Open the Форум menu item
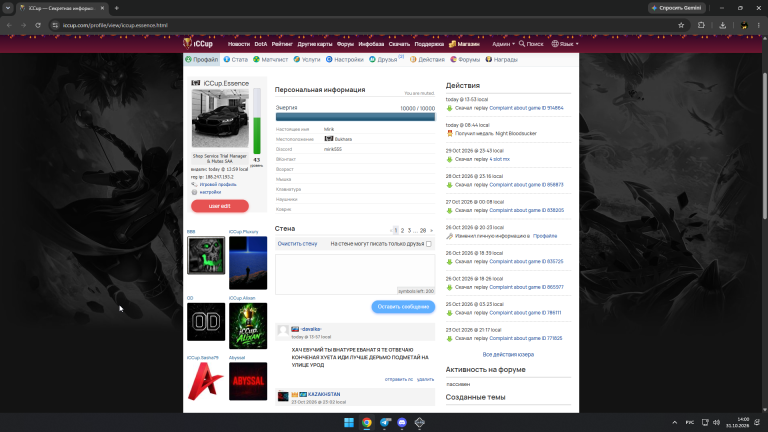768x432 pixels. click(x=345, y=44)
